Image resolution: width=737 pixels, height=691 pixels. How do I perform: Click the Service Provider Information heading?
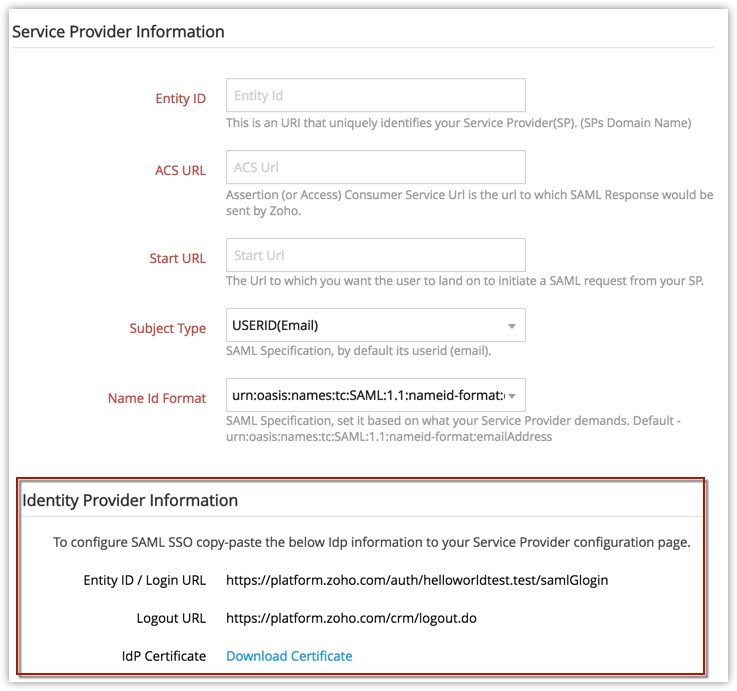tap(118, 32)
